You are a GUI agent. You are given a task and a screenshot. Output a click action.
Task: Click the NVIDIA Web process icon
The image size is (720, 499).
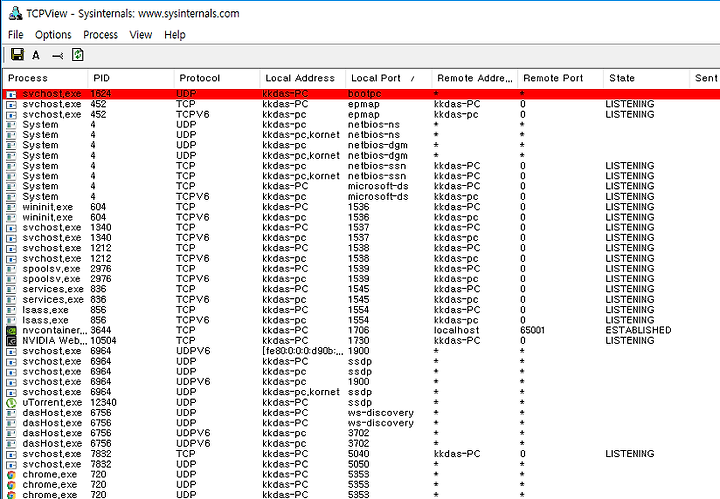[11, 341]
